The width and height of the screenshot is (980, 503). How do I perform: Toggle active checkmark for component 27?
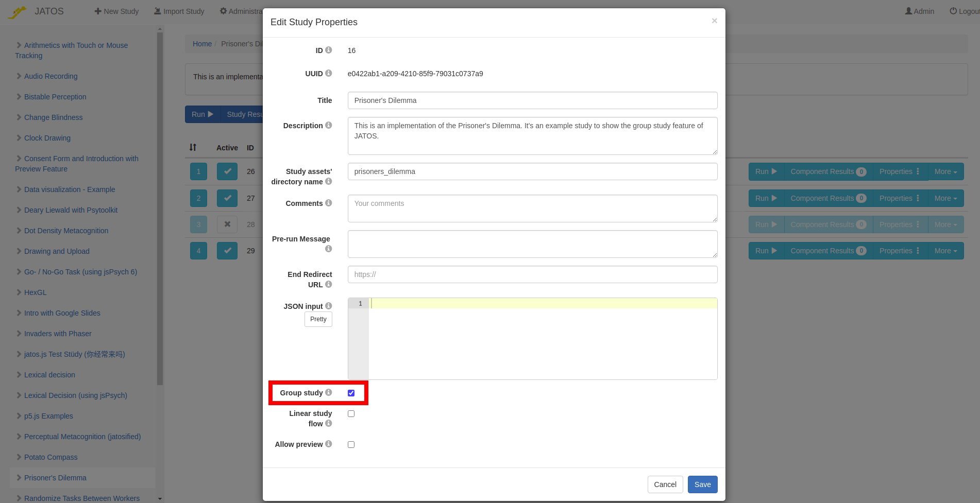click(x=227, y=198)
